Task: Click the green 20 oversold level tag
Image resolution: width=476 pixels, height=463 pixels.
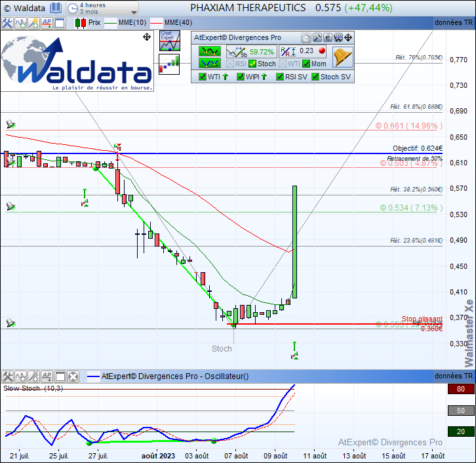Action: pyautogui.click(x=460, y=432)
